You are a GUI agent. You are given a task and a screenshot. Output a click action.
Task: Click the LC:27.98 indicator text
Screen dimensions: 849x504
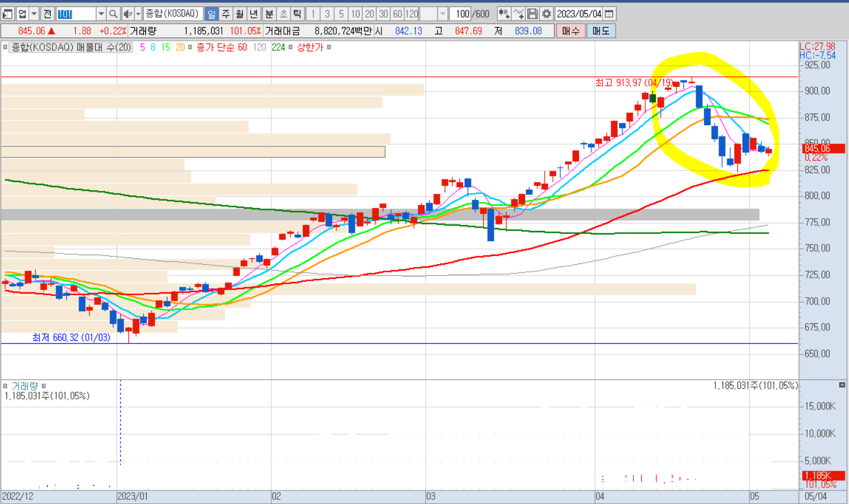tap(817, 47)
